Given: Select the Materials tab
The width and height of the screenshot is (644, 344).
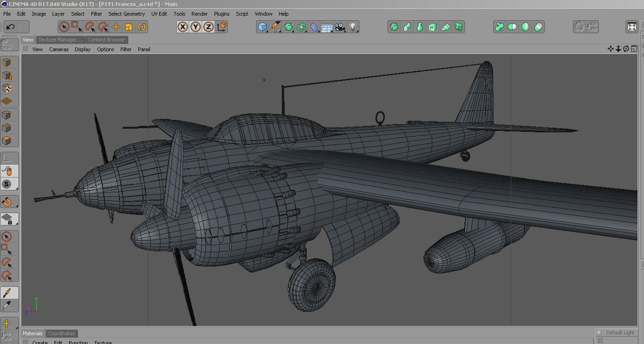Looking at the screenshot, I should coord(33,333).
